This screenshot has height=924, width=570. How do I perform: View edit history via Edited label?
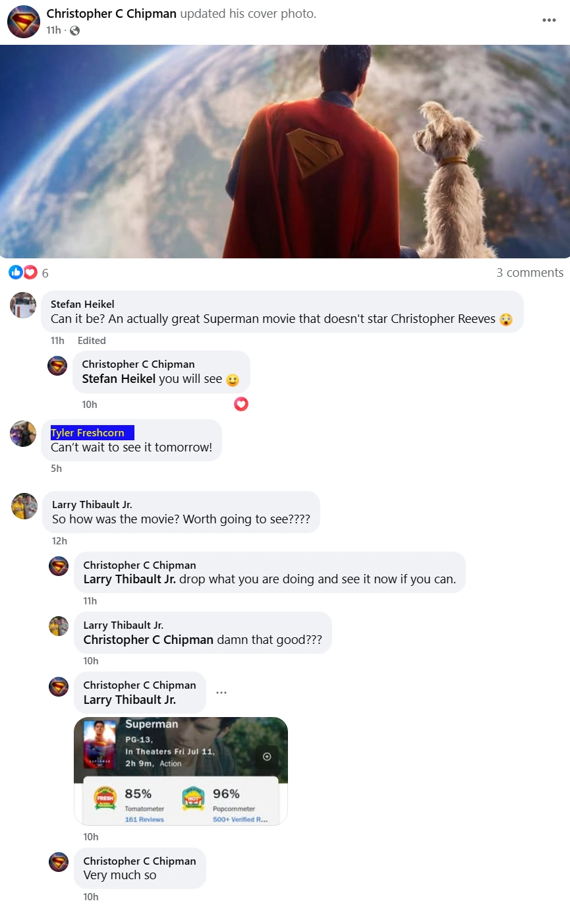(92, 341)
